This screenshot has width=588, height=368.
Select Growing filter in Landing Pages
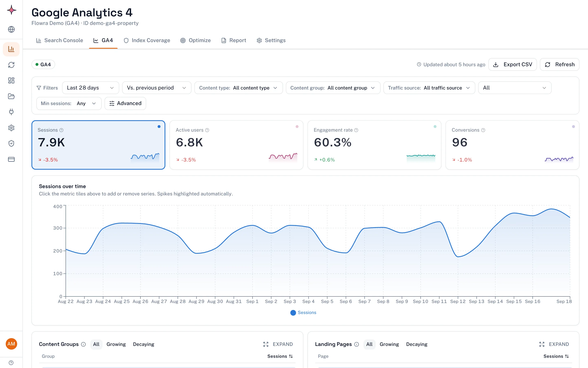click(389, 344)
